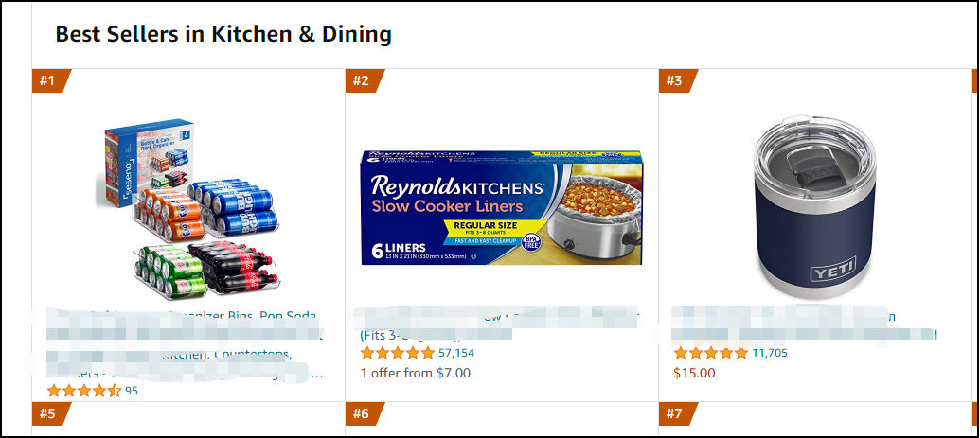Open the Reynolds Slow Cooker Liners image
Screen dimensions: 980x438
click(x=502, y=207)
